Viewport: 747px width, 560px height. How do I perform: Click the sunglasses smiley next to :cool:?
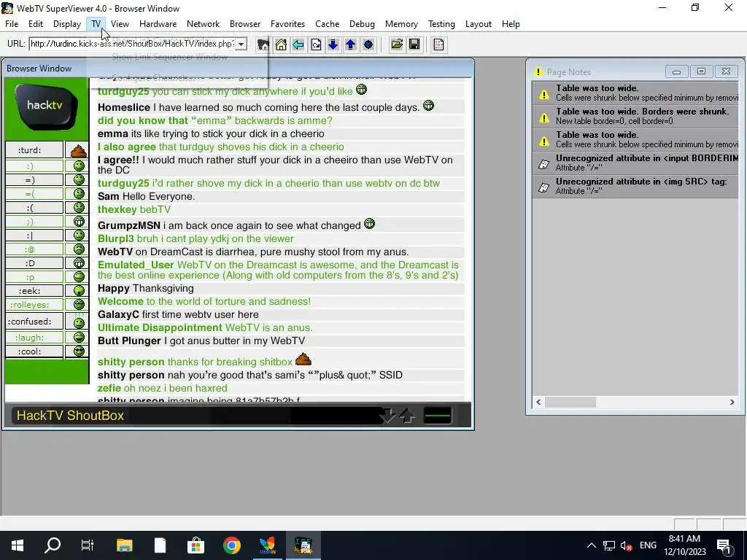79,351
